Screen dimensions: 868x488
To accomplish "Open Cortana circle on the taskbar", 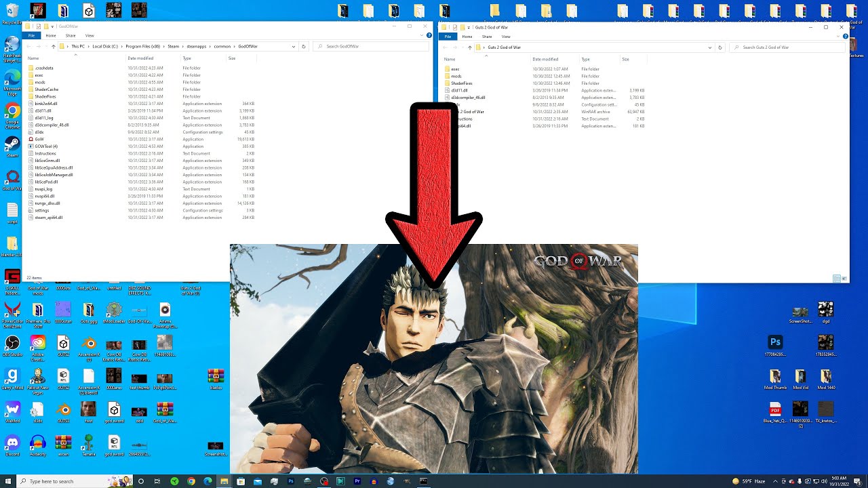I will (141, 481).
